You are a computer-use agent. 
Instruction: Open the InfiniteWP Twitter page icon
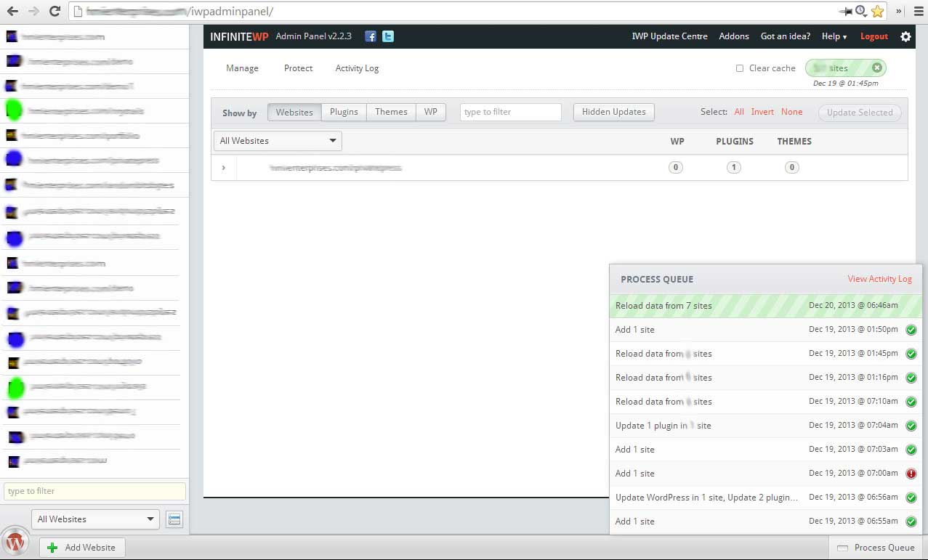tap(388, 36)
